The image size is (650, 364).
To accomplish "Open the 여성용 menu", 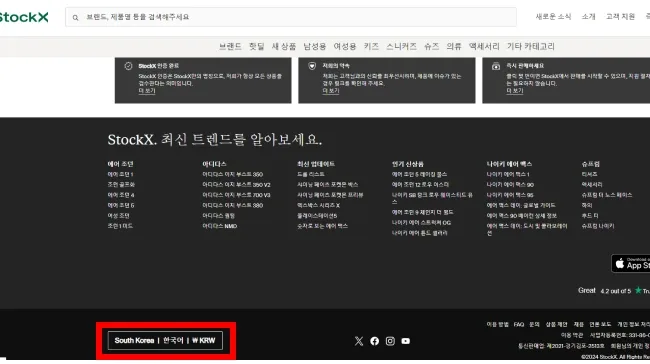I will point(345,46).
